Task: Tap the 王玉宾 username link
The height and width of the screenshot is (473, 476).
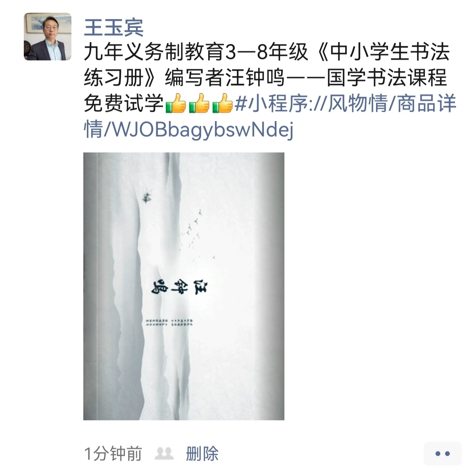Action: click(114, 27)
